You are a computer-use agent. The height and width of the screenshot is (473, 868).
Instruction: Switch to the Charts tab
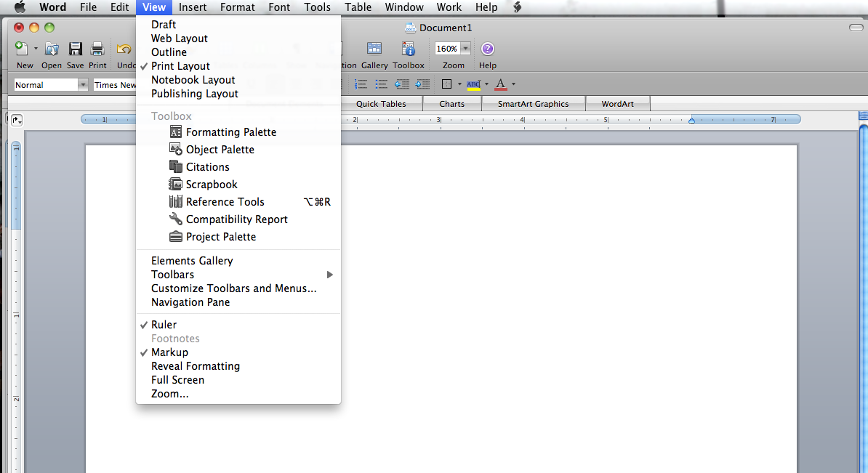tap(451, 103)
